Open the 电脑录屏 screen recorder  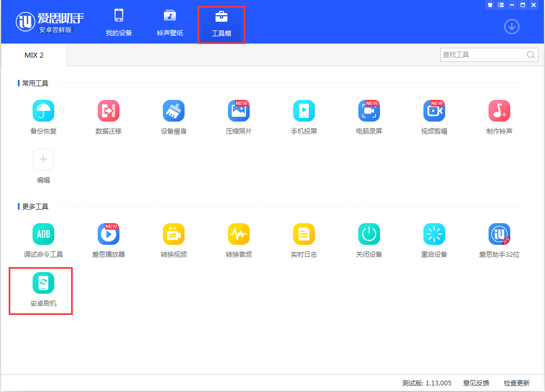click(x=369, y=111)
